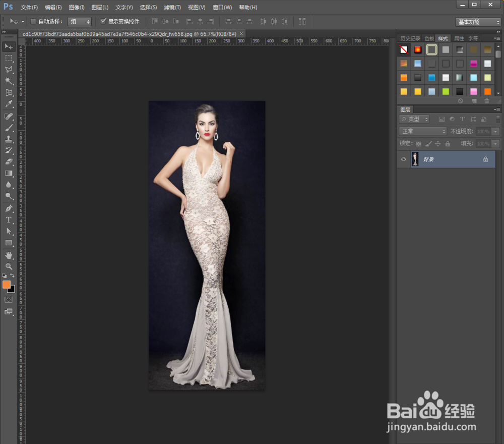Open the opacity (不透明度) slider dropdown
Viewport: 504px width, 444px height.
pos(495,131)
